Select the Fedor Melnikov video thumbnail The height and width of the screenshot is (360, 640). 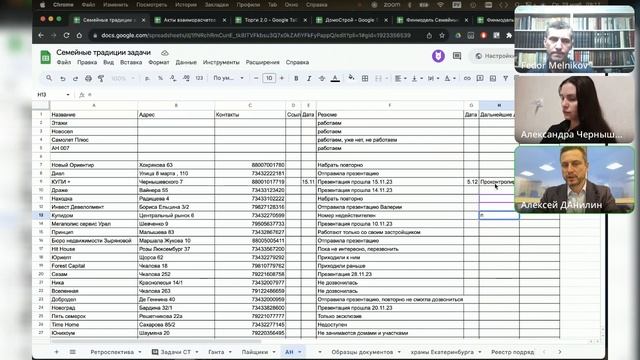pyautogui.click(x=575, y=40)
